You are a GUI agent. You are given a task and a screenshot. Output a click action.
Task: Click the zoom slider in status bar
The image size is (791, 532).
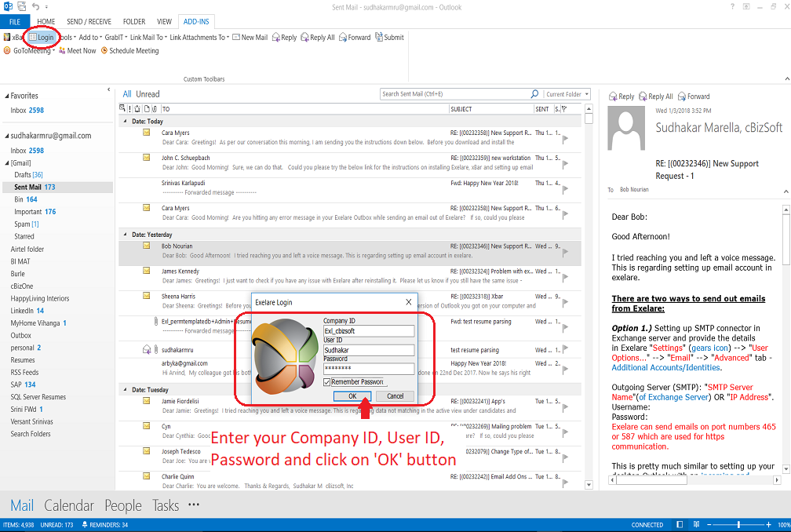[x=738, y=524]
